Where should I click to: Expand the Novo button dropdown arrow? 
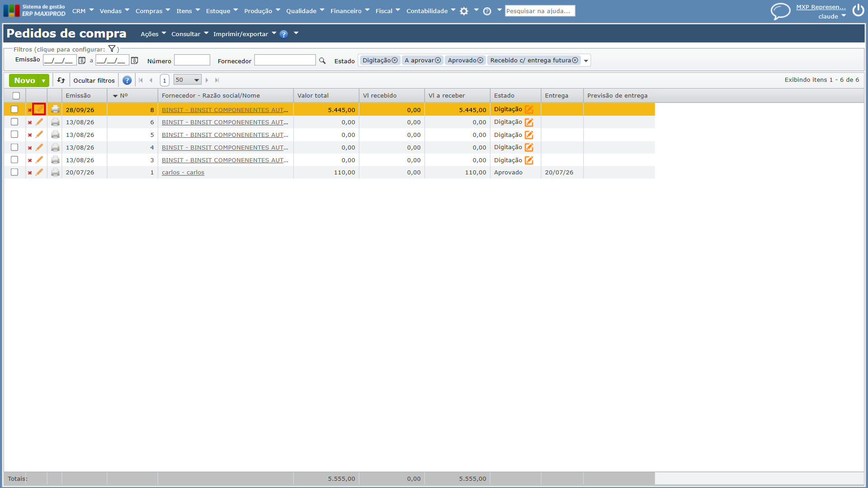tap(43, 80)
